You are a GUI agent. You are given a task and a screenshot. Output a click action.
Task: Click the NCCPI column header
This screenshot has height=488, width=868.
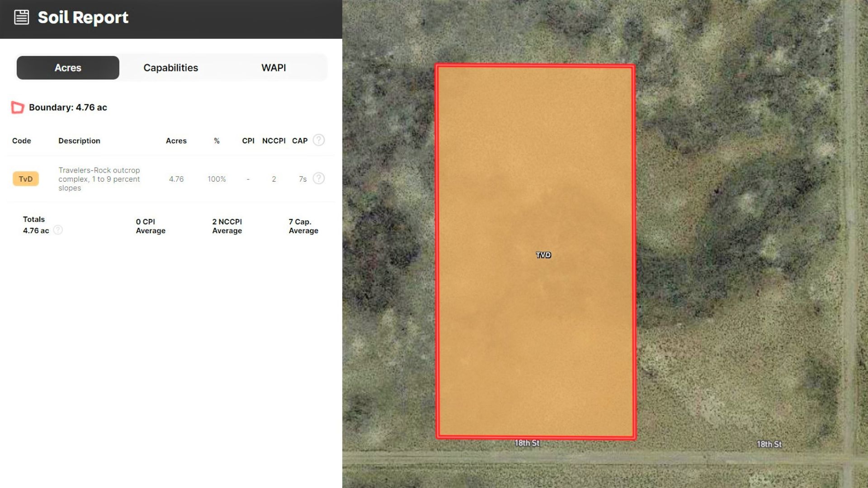pos(274,141)
